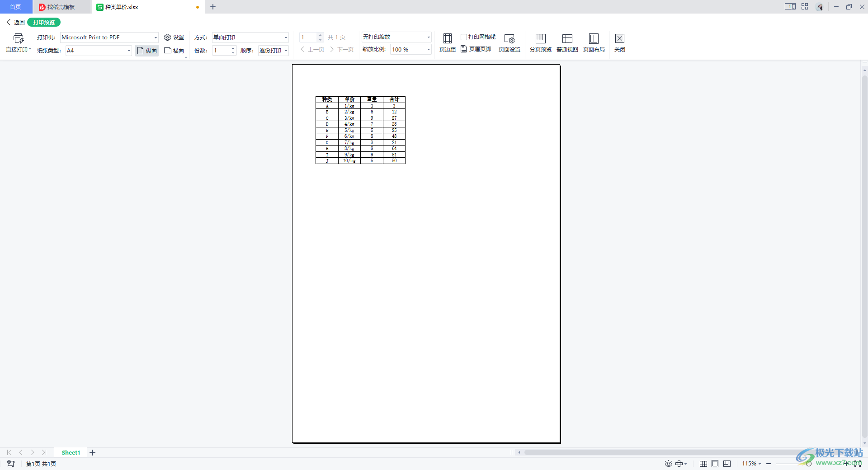Click the reading mode cross icon
Image resolution: width=868 pixels, height=470 pixels.
click(x=679, y=464)
